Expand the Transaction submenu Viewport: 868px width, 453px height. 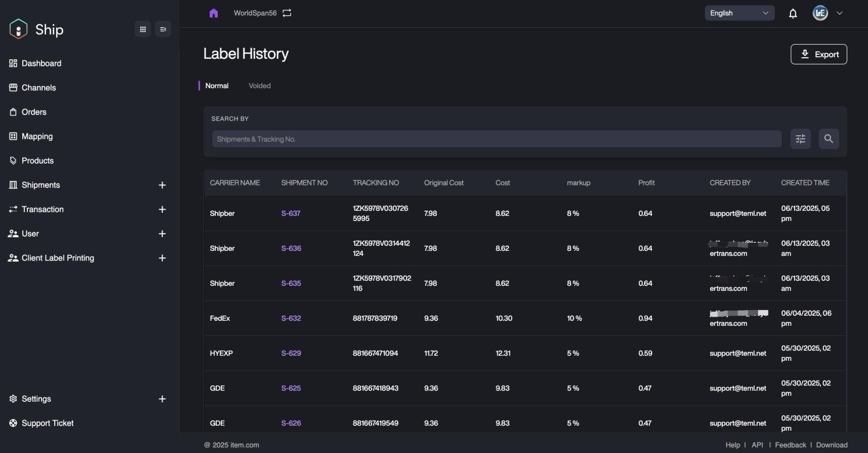tap(162, 210)
